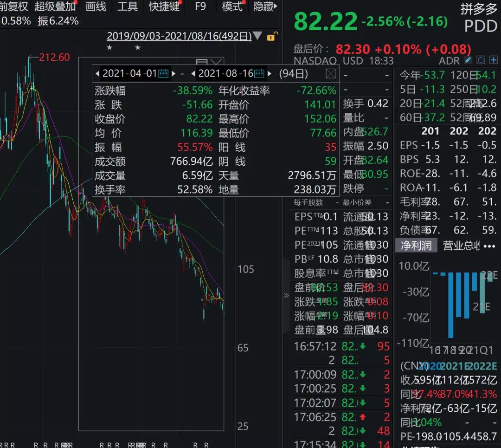501x448 pixels.
Task: Expand the date range dropdown triangle
Action: pyautogui.click(x=257, y=36)
